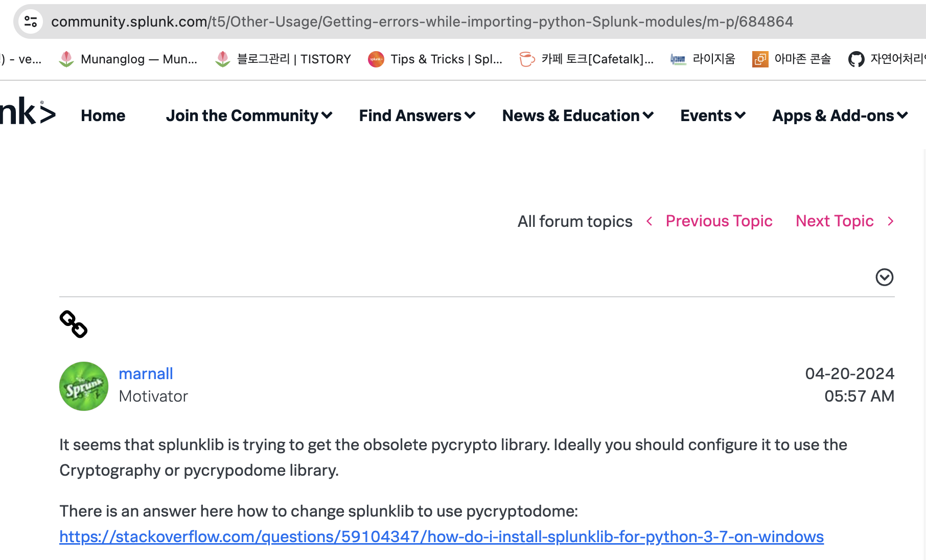Click the left chevron before Previous Topic

click(650, 221)
